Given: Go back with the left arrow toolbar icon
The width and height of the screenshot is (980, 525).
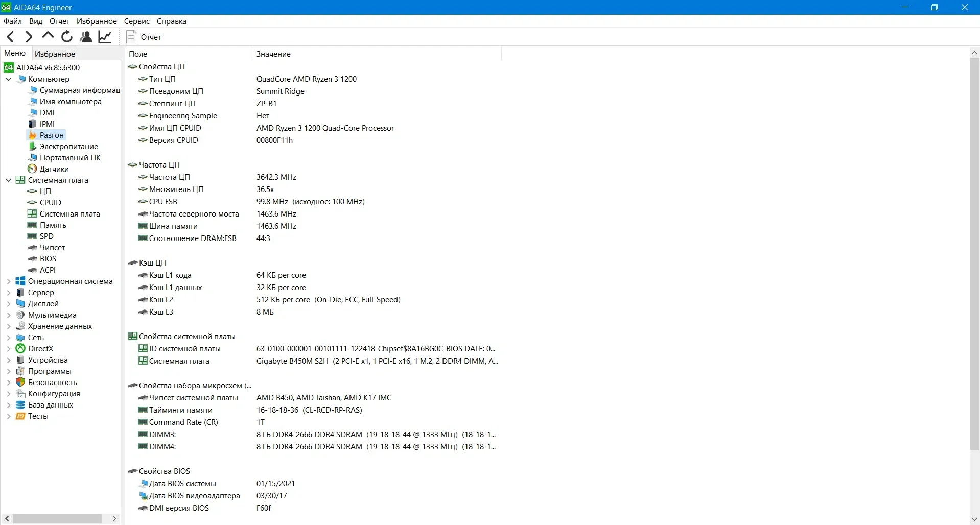Looking at the screenshot, I should pyautogui.click(x=10, y=37).
